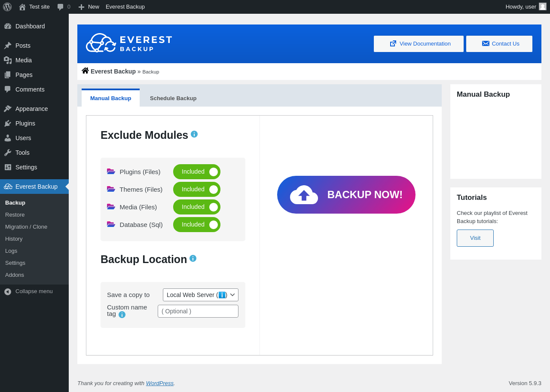Click the New plus icon in admin bar
The height and width of the screenshot is (392, 550).
pyautogui.click(x=81, y=7)
